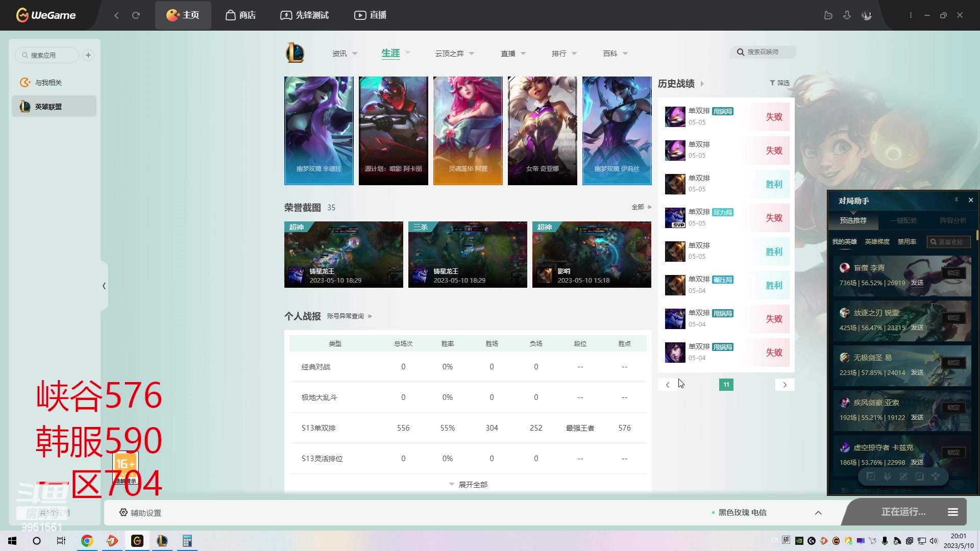The image size is (980, 551).
Task: Go to next match history page
Action: click(x=785, y=385)
